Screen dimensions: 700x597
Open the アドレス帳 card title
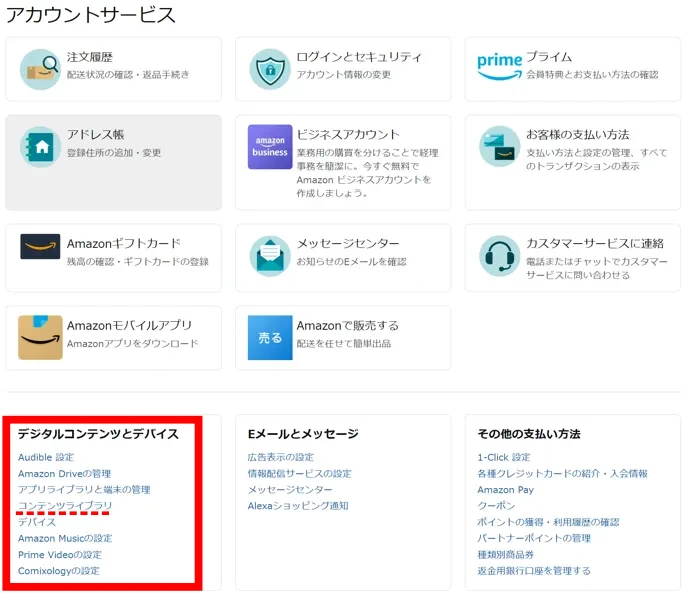coord(95,135)
